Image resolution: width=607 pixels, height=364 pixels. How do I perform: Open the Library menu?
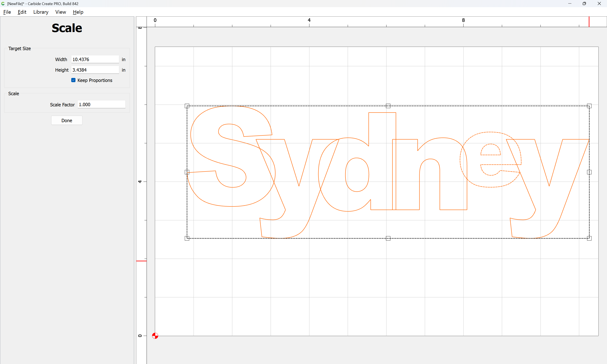tap(41, 12)
